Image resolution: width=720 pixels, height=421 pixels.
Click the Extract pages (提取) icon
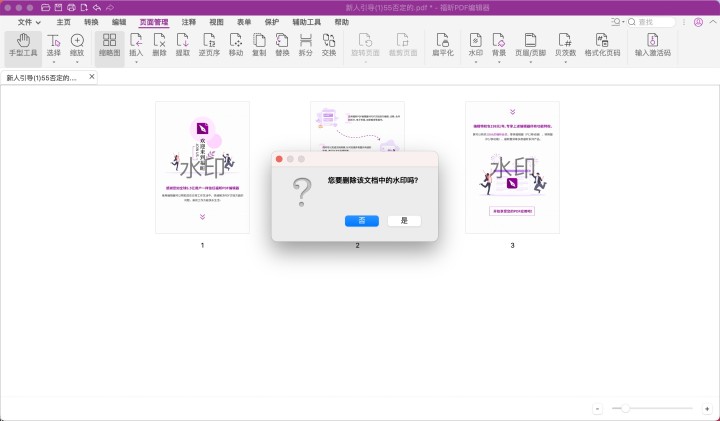point(183,45)
